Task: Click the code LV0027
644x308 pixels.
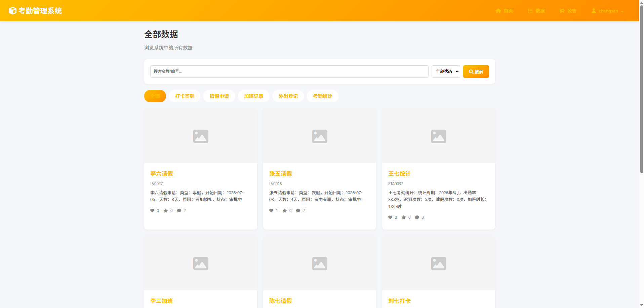Action: point(156,184)
